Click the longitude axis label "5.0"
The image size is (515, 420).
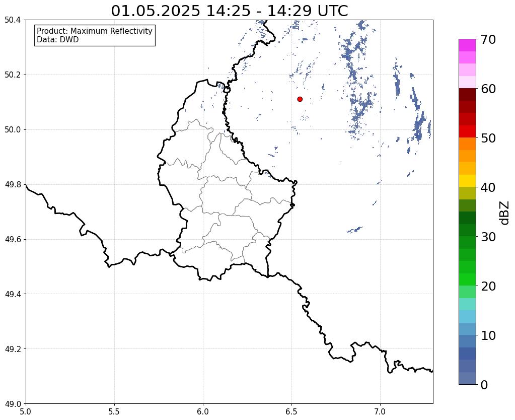[26, 411]
